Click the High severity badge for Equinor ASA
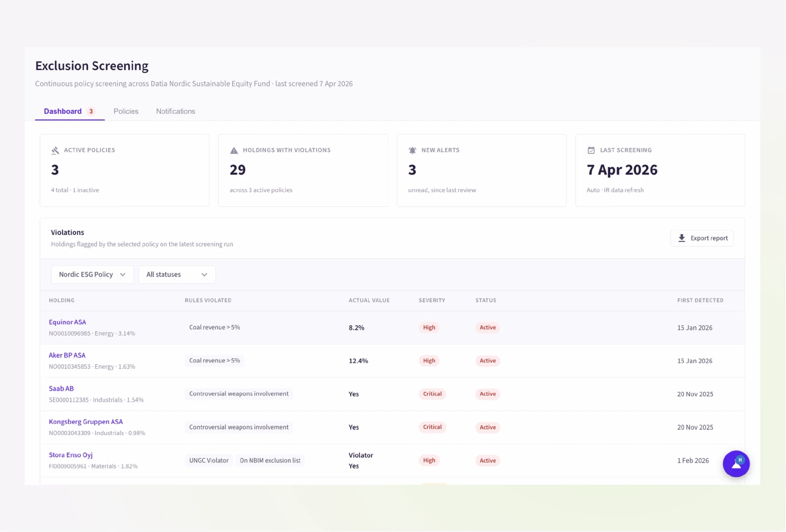Image resolution: width=786 pixels, height=532 pixels. click(429, 328)
